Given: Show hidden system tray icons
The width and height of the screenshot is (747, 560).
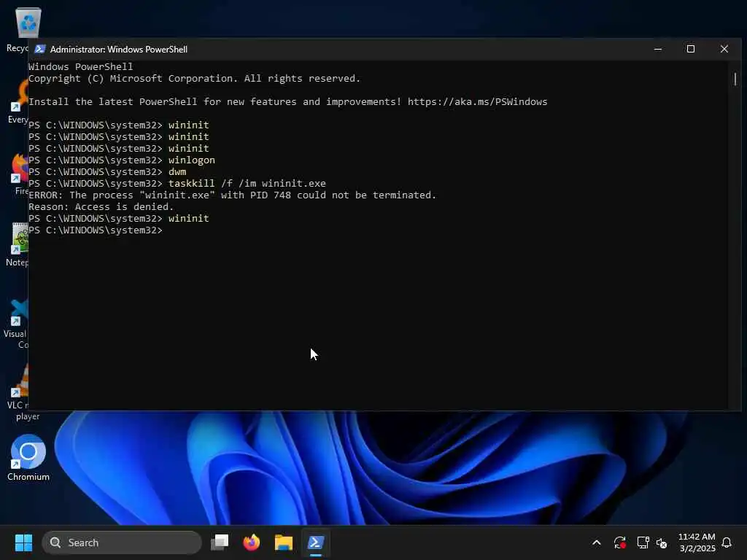Looking at the screenshot, I should [597, 542].
